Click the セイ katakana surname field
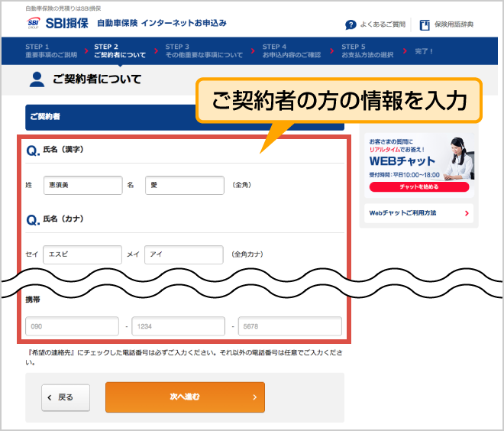 [82, 254]
